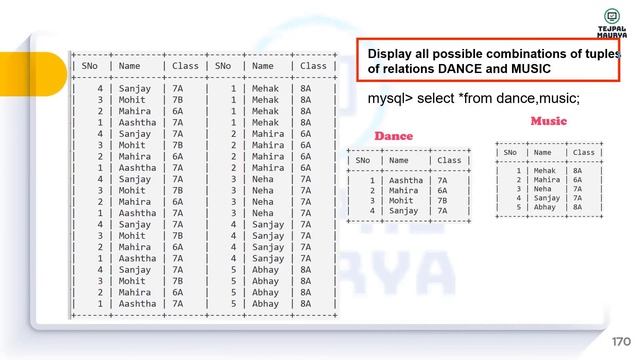Click 'Neha' in result row with Mohit

(x=262, y=191)
